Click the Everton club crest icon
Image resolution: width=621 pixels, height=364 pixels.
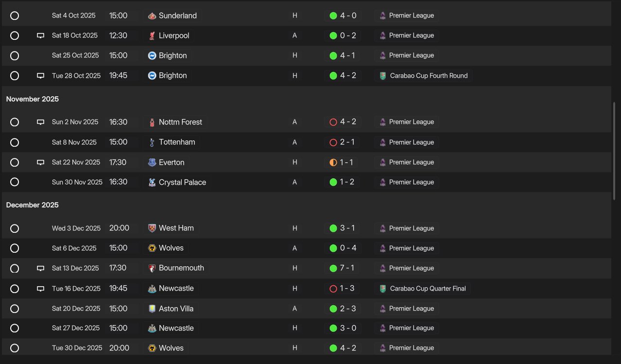point(152,162)
